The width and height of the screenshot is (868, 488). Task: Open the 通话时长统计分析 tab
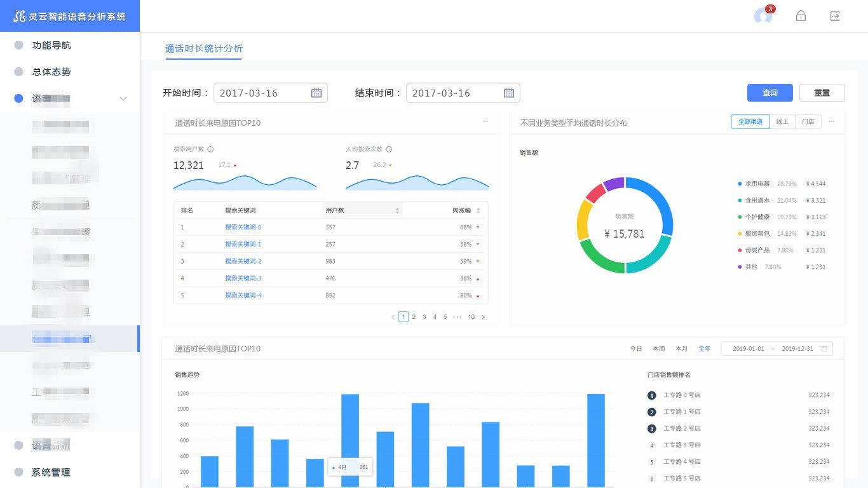(203, 48)
